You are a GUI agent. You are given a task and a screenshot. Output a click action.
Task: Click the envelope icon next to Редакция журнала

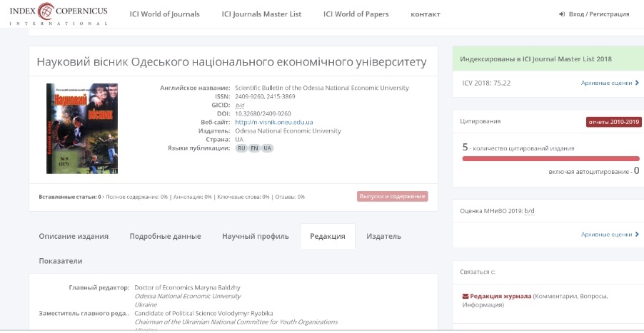pos(466,296)
